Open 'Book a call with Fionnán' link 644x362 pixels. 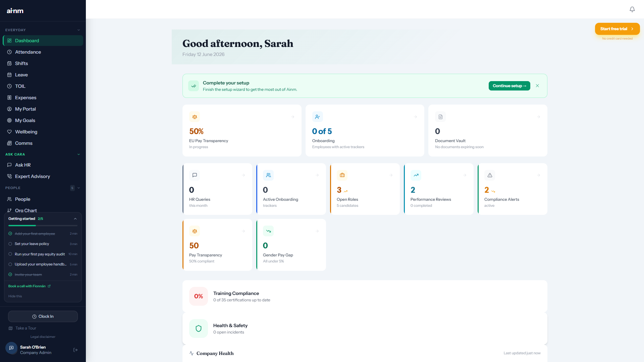click(29, 286)
